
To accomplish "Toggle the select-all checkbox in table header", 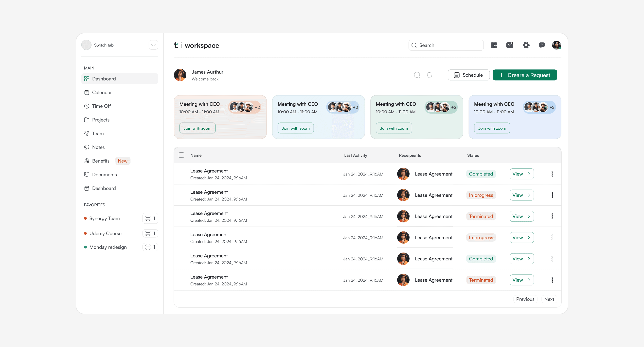I will [x=181, y=155].
